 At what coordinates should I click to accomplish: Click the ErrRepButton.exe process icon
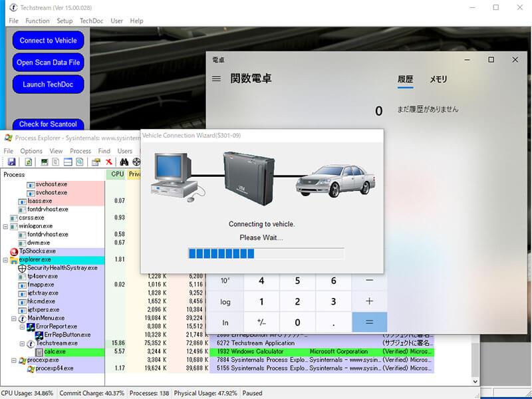tap(39, 335)
